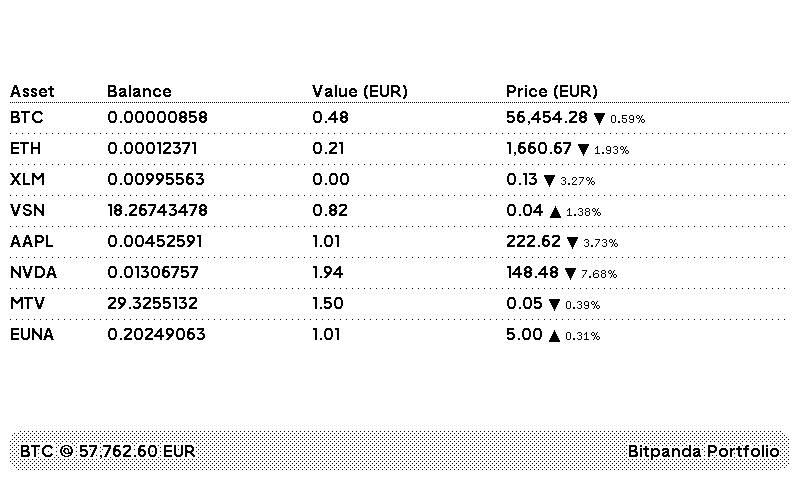The image size is (800, 480).
Task: Select the BTC asset row label
Action: point(27,118)
